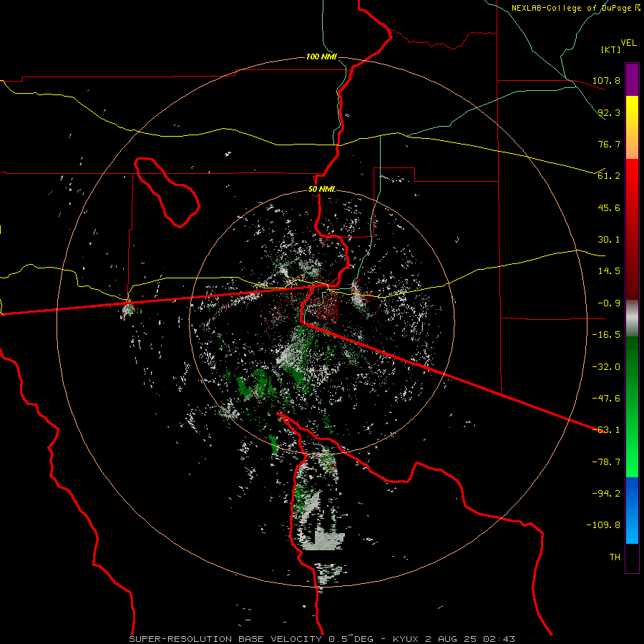Click the yellow-orange segment of color bar
This screenshot has width=644, height=644.
pos(632,127)
